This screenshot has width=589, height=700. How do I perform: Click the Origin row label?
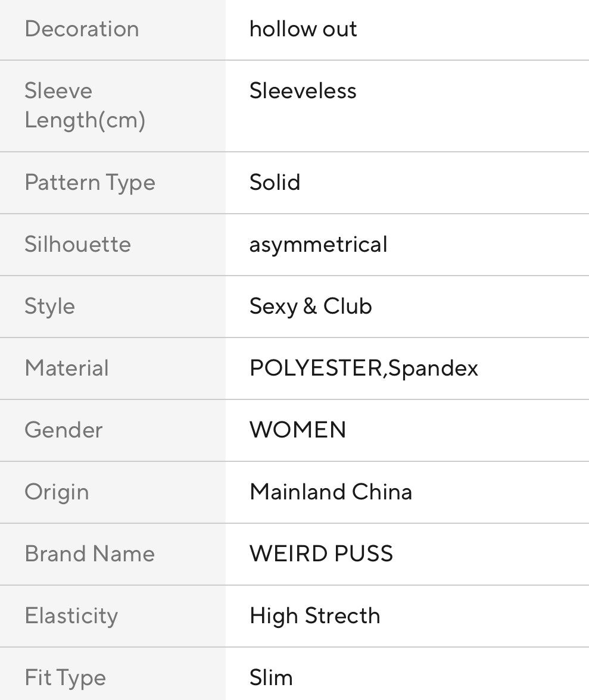point(57,492)
